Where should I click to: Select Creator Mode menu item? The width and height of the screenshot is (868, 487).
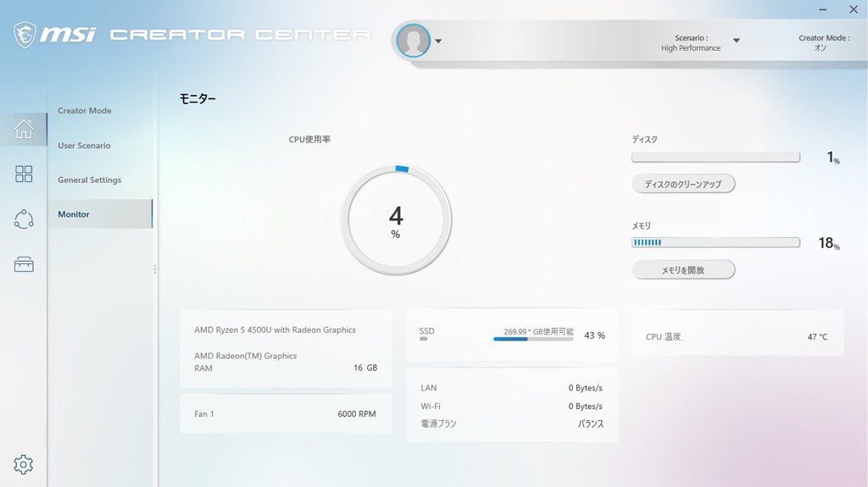coord(85,111)
